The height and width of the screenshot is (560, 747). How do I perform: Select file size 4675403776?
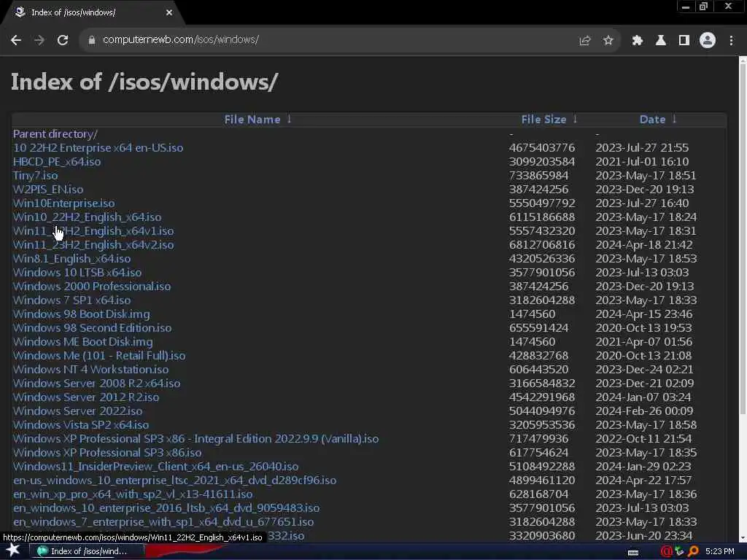(x=542, y=148)
